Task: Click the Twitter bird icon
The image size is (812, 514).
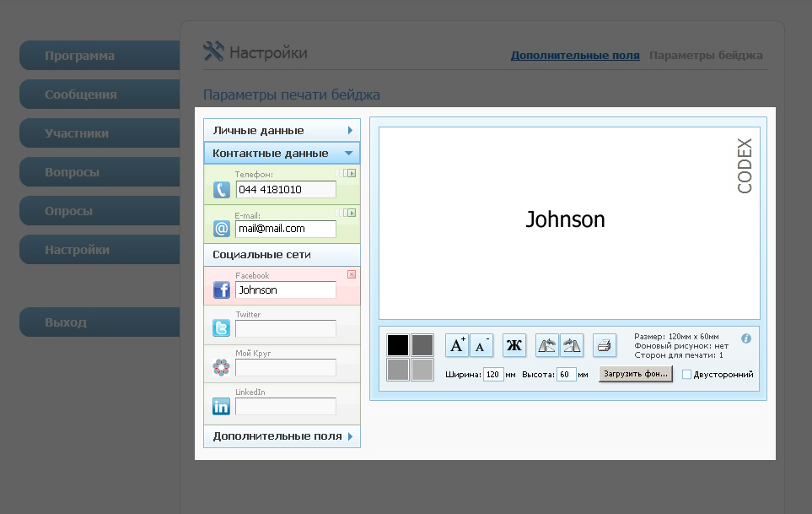Action: click(222, 328)
